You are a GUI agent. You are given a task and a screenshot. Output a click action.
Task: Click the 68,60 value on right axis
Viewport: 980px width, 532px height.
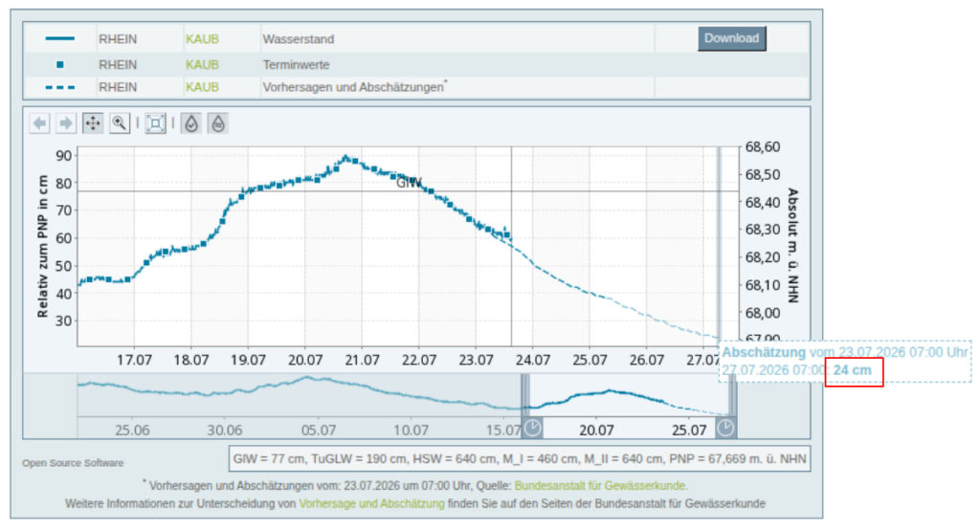click(763, 147)
